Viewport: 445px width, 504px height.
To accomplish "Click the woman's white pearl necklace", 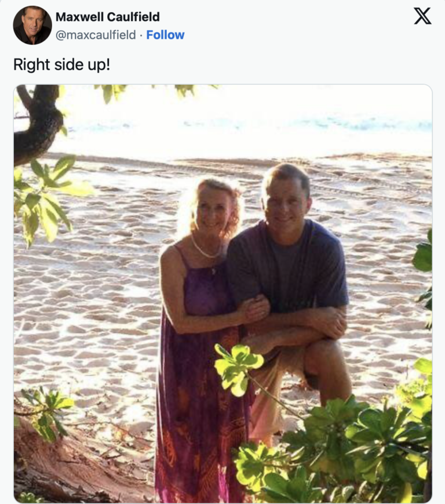I will pyautogui.click(x=206, y=252).
